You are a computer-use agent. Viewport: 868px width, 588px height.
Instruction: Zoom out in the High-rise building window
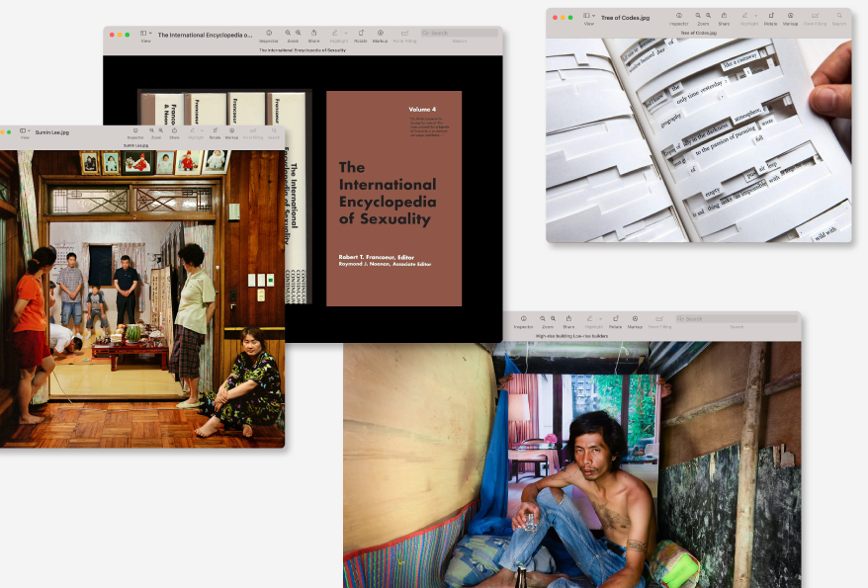click(543, 318)
